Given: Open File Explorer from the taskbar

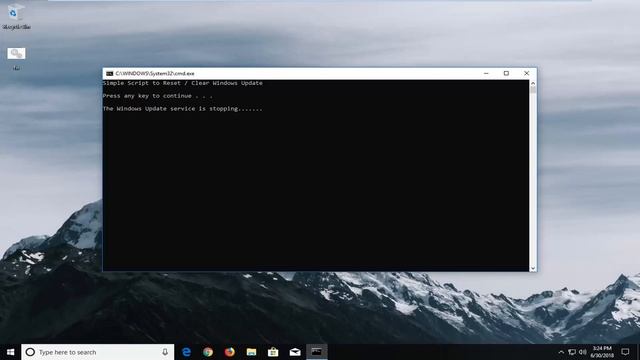Looking at the screenshot, I should (x=251, y=352).
